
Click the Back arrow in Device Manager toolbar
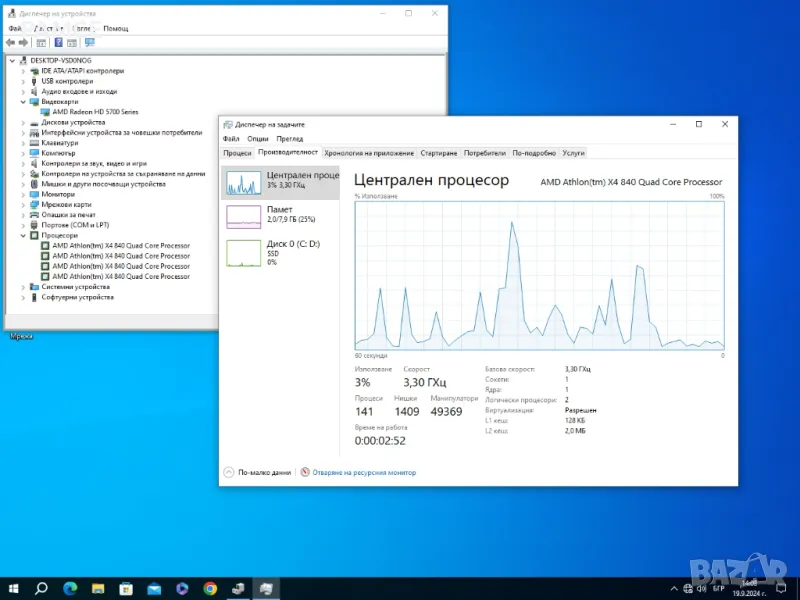pos(11,43)
